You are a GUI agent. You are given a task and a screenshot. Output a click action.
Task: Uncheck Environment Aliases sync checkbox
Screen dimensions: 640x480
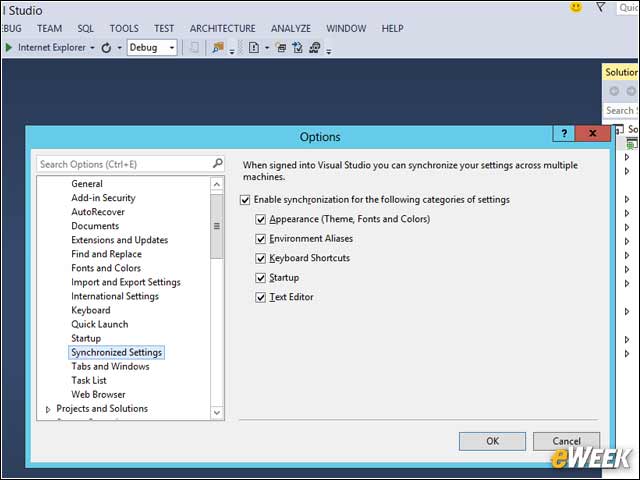(x=260, y=239)
